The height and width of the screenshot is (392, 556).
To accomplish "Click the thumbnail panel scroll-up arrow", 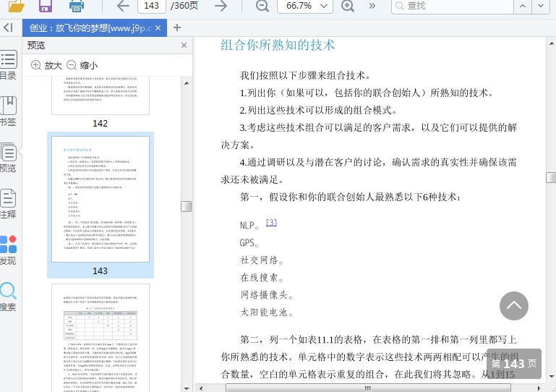I will point(187,83).
